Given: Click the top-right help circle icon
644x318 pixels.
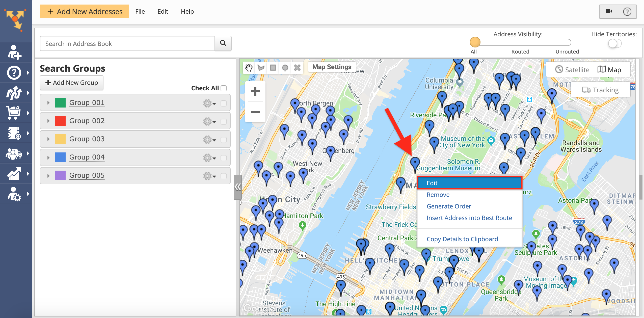Looking at the screenshot, I should [627, 11].
